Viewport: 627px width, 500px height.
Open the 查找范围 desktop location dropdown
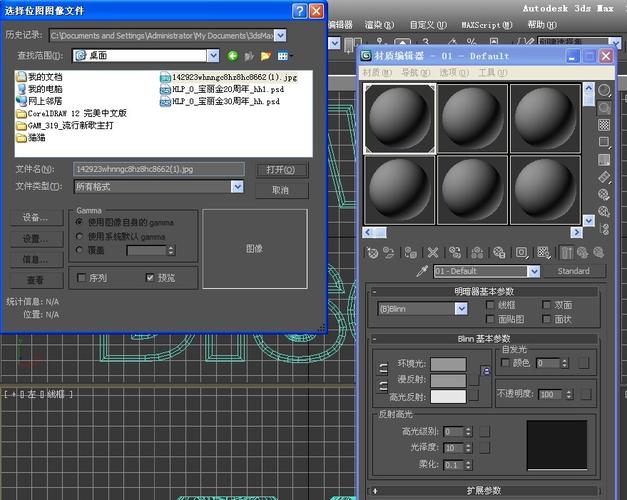coord(213,56)
